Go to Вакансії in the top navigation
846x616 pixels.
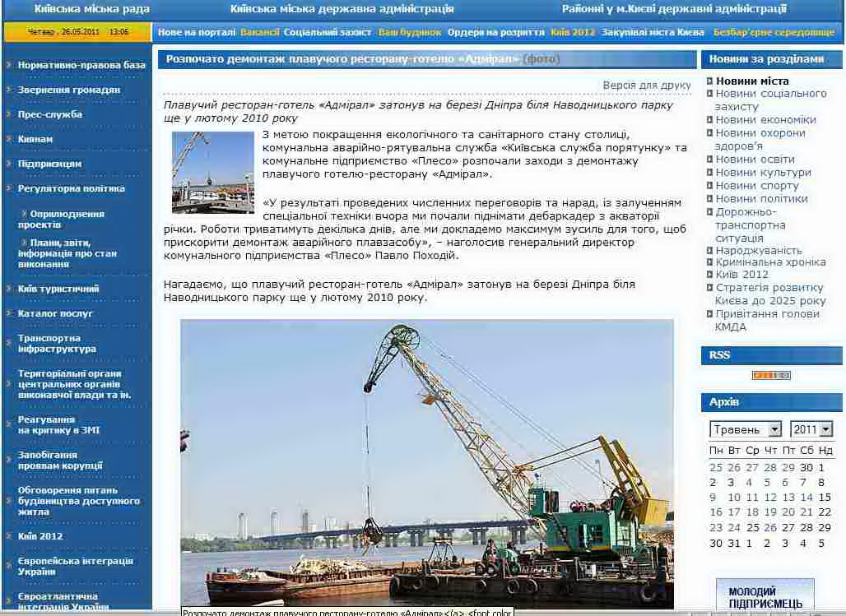coord(259,32)
